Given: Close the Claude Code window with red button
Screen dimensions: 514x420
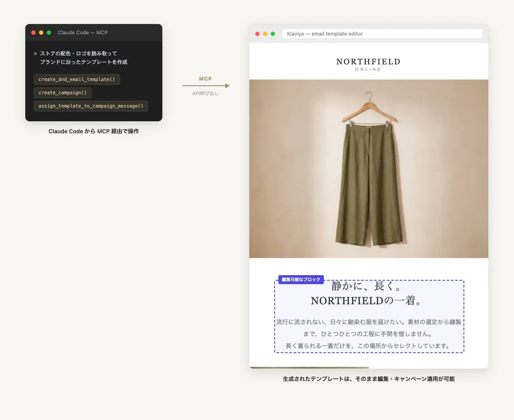Looking at the screenshot, I should (33, 33).
